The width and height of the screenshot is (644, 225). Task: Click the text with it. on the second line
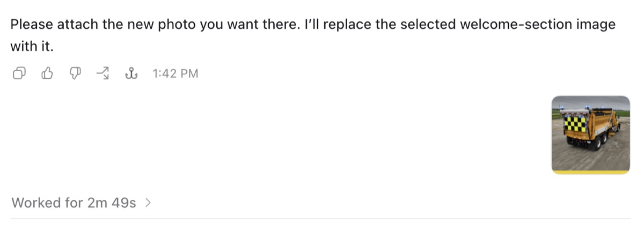coord(33,47)
